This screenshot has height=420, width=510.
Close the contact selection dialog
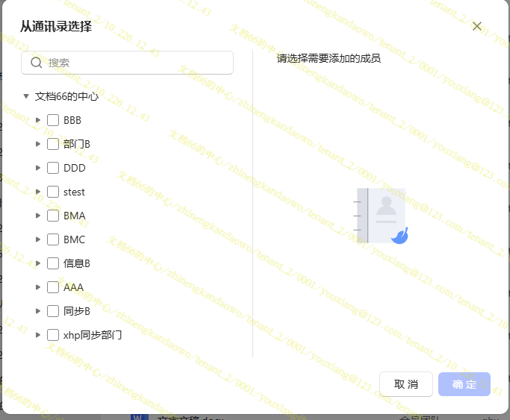[477, 27]
